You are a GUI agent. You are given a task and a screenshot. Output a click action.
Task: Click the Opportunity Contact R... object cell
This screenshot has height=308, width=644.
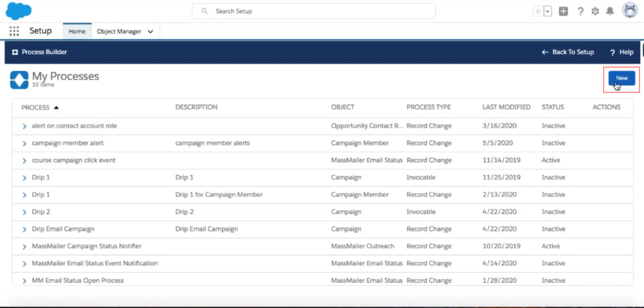367,126
